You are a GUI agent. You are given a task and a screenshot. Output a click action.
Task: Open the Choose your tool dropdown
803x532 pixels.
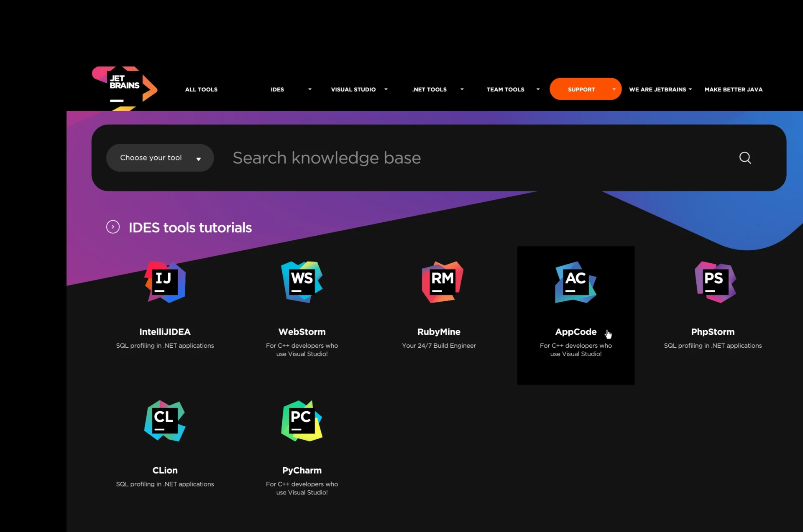(160, 158)
